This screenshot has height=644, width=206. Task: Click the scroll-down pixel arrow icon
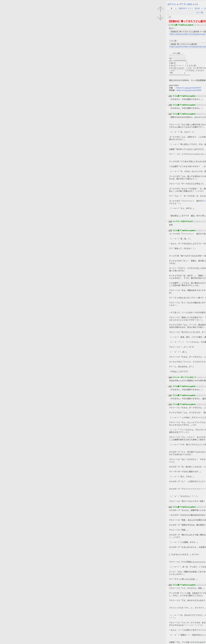[160, 17]
